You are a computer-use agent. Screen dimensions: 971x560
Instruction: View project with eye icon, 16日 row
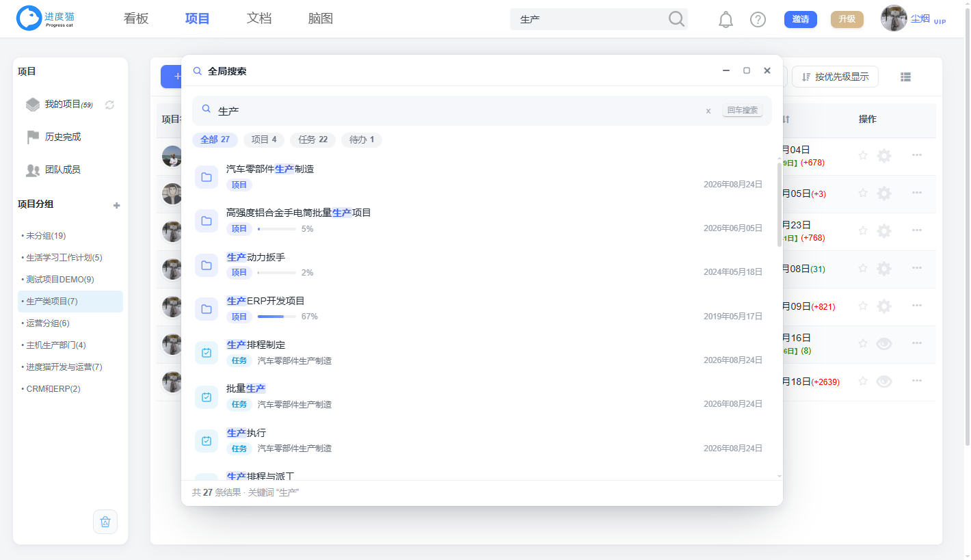click(884, 344)
